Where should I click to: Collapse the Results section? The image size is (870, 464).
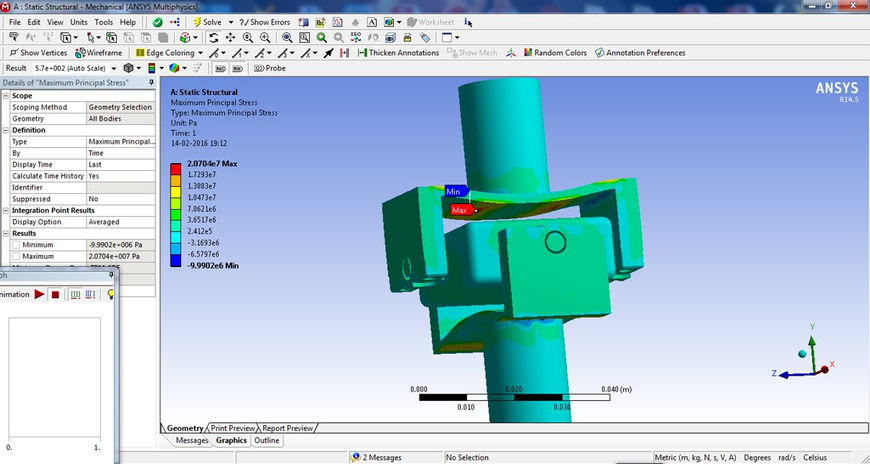[x=6, y=233]
